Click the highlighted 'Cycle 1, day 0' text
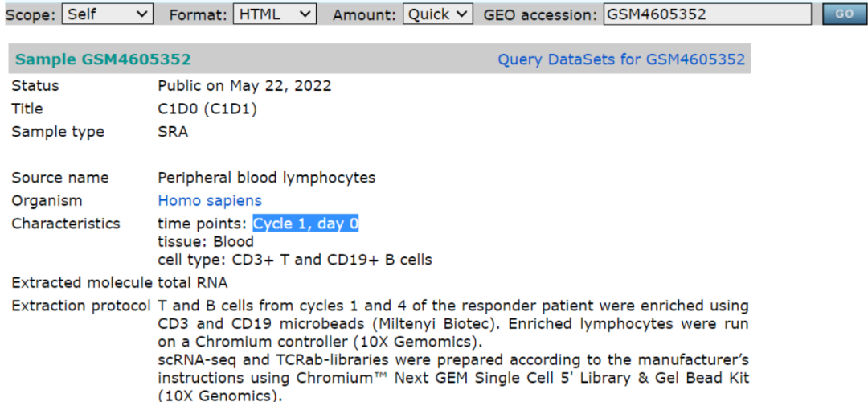 pyautogui.click(x=305, y=224)
